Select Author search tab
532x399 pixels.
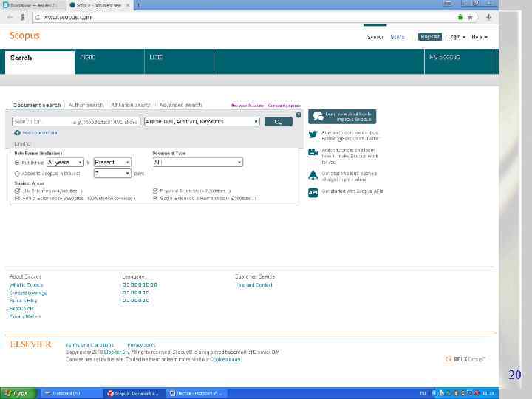(86, 105)
